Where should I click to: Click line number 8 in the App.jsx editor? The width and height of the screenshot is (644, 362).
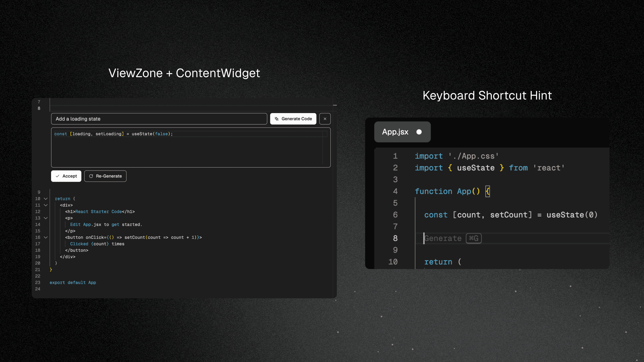pyautogui.click(x=395, y=238)
